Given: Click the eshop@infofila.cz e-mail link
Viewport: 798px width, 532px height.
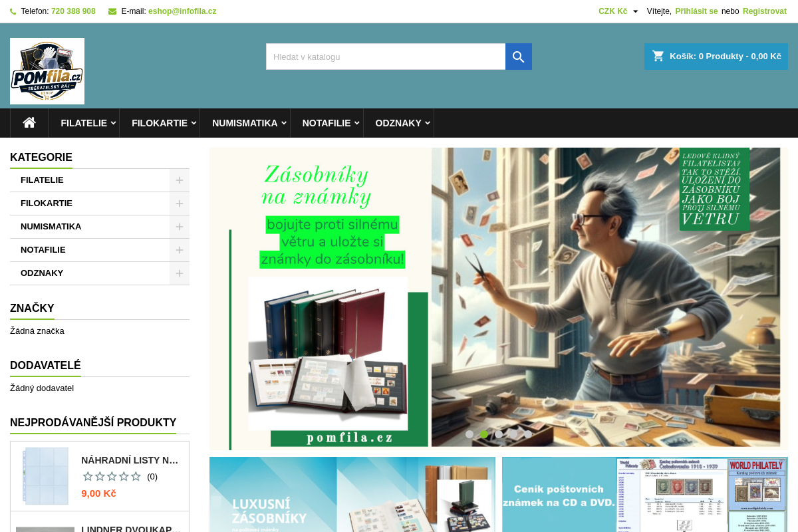Looking at the screenshot, I should coord(182,11).
